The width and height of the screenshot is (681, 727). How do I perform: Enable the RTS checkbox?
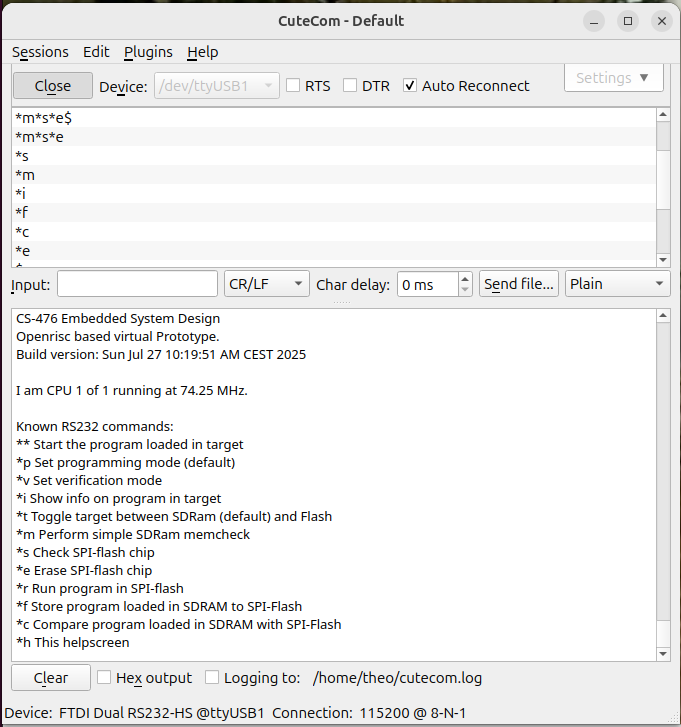coord(293,86)
